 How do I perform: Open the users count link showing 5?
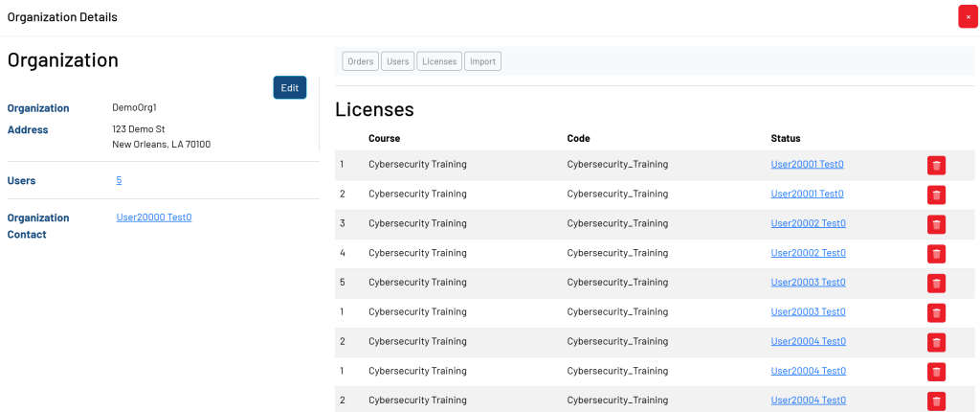tap(119, 180)
